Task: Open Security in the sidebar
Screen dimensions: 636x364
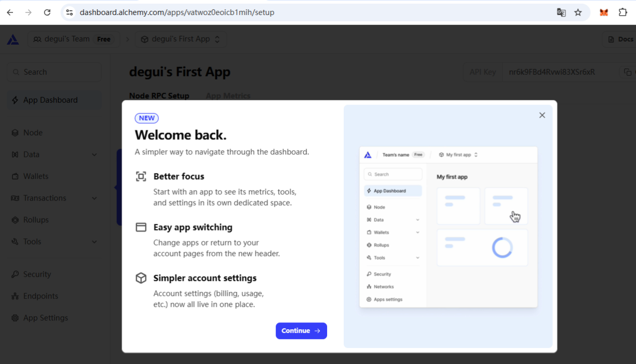Action: [x=54, y=275]
